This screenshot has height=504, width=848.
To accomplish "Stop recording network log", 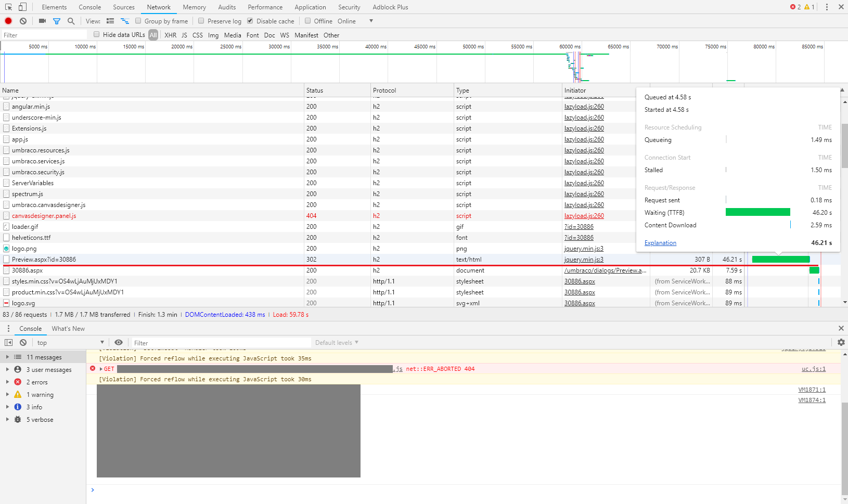I will (x=7, y=21).
